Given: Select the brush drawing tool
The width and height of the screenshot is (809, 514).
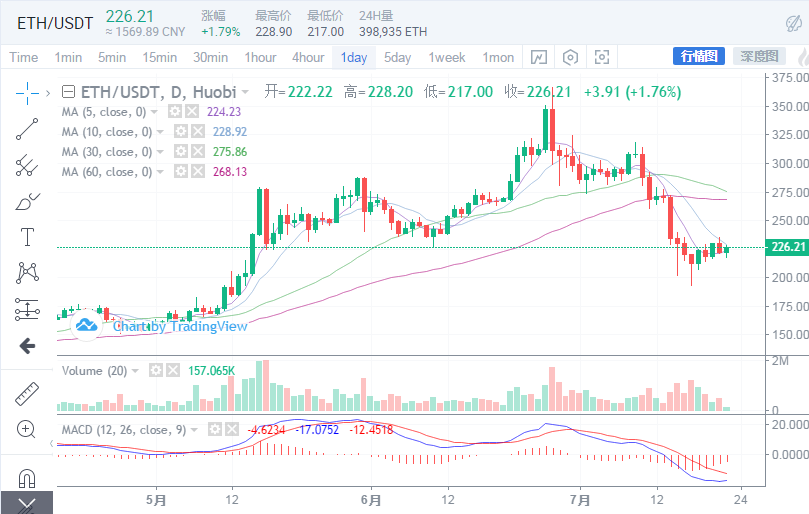Looking at the screenshot, I should (27, 202).
